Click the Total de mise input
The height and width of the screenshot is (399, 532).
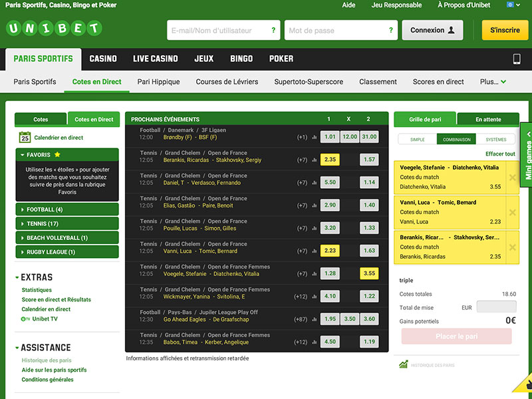pos(496,307)
